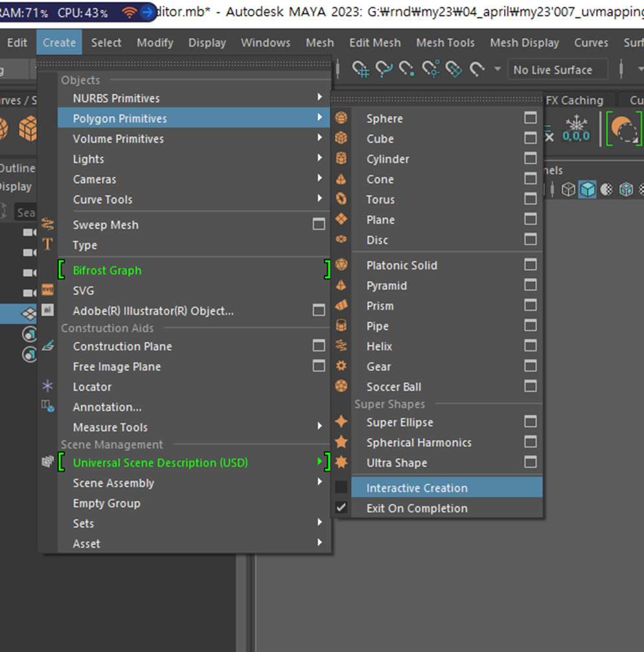The width and height of the screenshot is (644, 652).
Task: Click the snowflake FX caching icon
Action: pyautogui.click(x=577, y=124)
